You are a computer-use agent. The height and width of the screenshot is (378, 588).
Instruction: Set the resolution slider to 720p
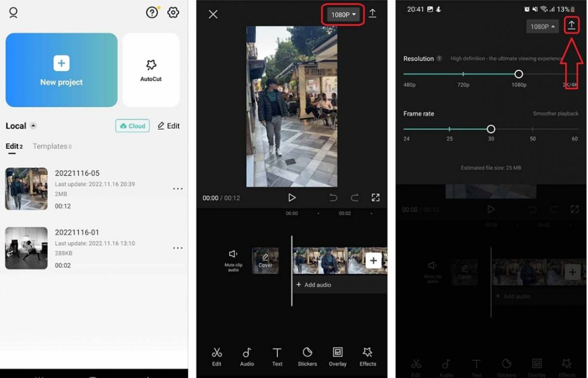tap(463, 74)
